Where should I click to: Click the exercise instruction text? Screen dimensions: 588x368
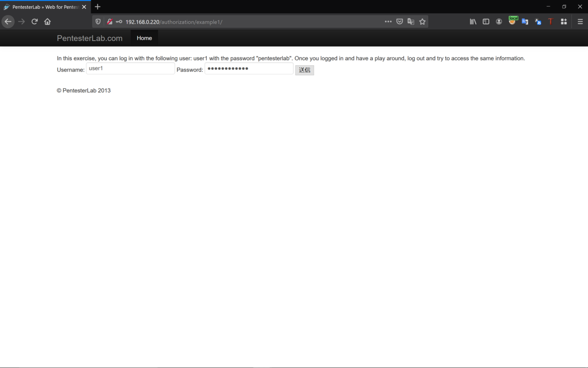[x=291, y=58]
